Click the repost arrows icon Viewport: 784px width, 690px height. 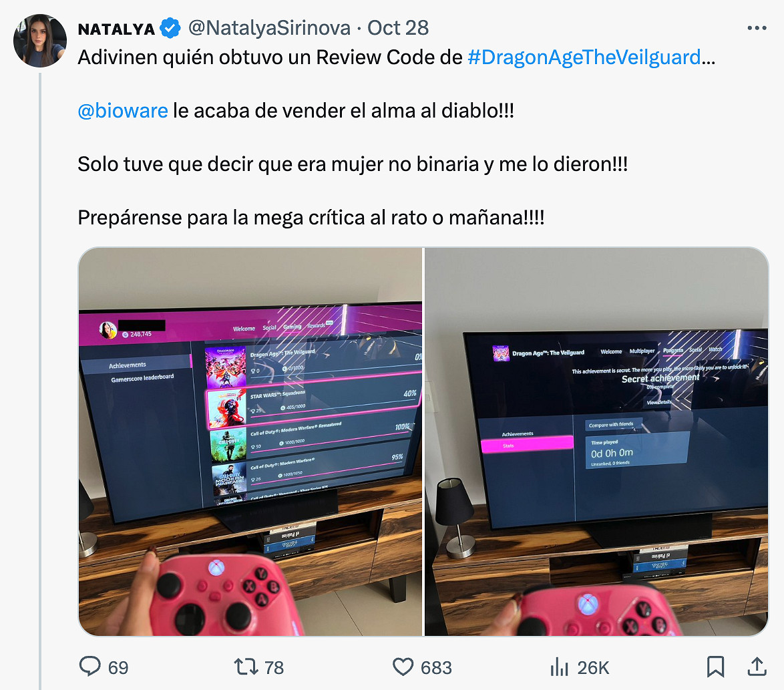pyautogui.click(x=246, y=667)
